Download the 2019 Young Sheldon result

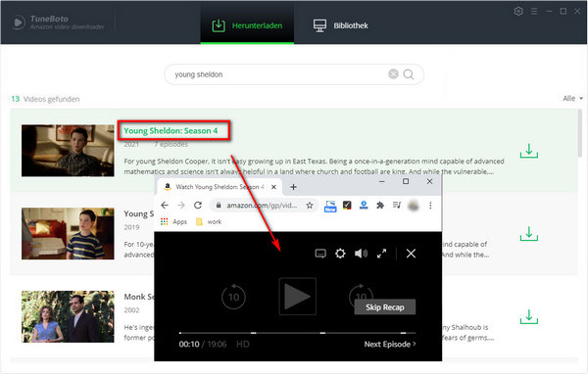tap(529, 234)
